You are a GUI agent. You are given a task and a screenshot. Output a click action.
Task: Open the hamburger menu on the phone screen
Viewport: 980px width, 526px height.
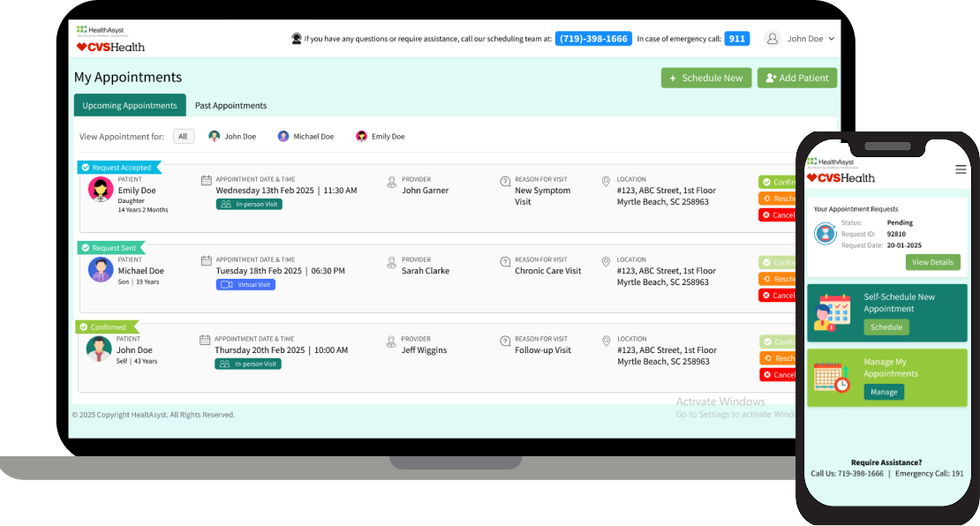[x=961, y=169]
